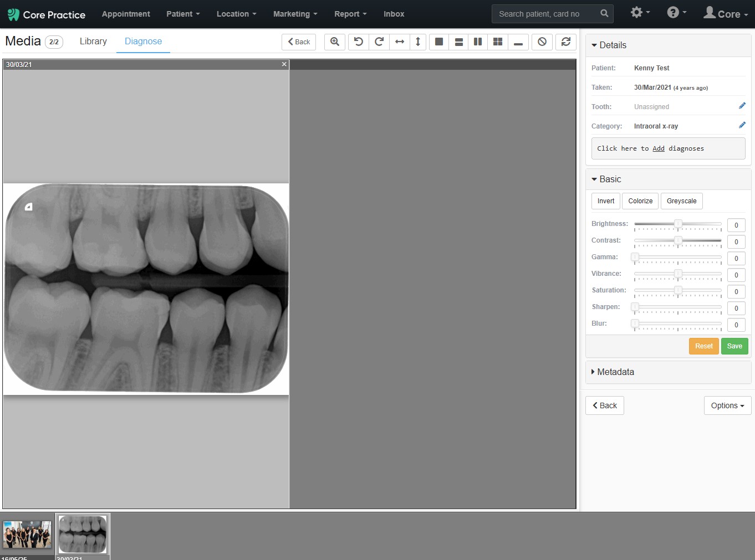Image resolution: width=755 pixels, height=560 pixels.
Task: Click the green Save button
Action: point(734,346)
